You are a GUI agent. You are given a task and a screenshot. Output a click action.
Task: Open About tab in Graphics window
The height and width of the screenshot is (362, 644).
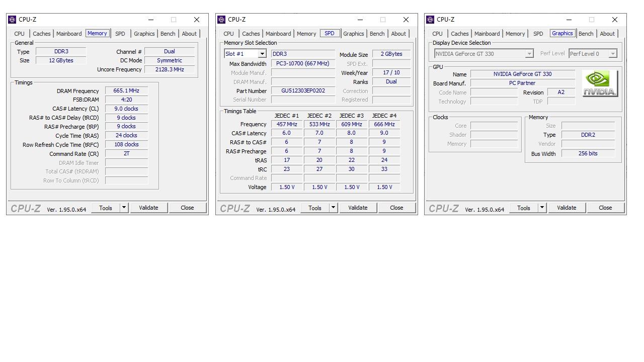(x=607, y=34)
